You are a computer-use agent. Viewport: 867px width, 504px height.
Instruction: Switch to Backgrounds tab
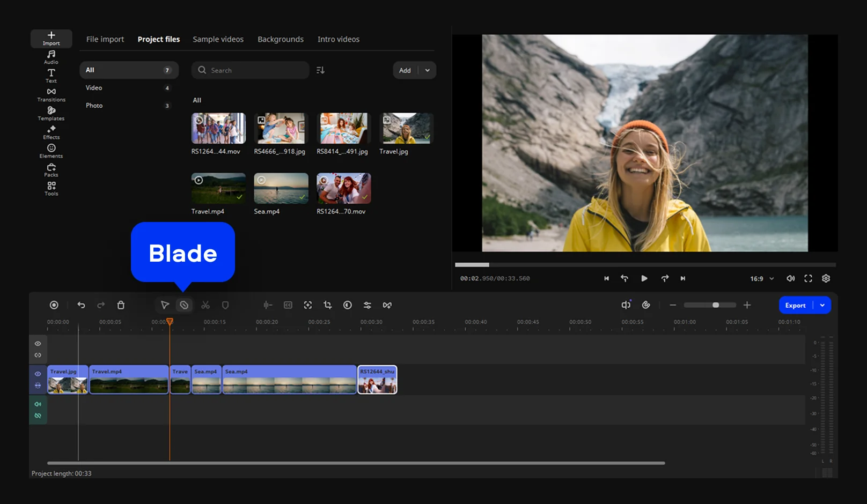[281, 39]
